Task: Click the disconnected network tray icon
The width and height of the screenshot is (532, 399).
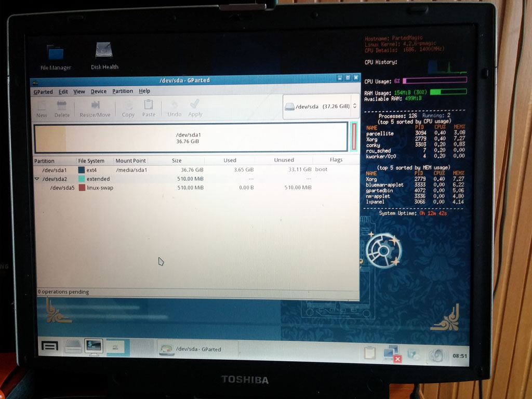Action: pos(392,353)
